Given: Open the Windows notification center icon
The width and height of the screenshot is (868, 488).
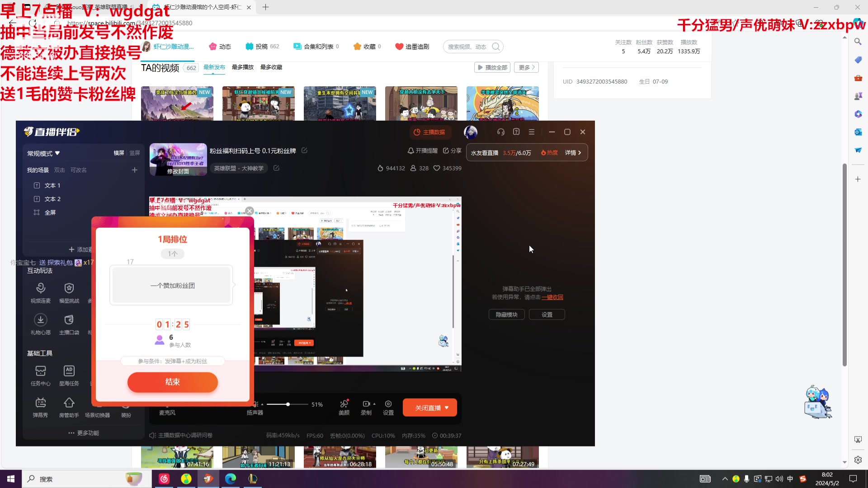Looking at the screenshot, I should (853, 479).
